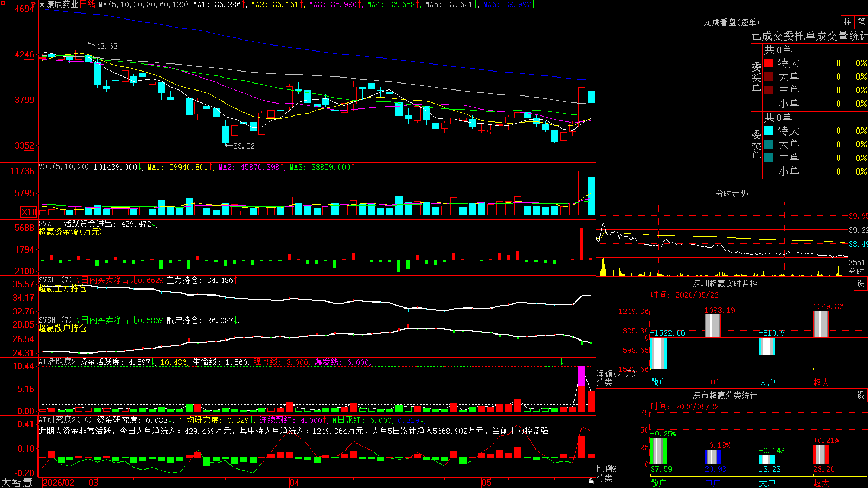Click the green MA4: 36.658 value

pyautogui.click(x=391, y=4)
